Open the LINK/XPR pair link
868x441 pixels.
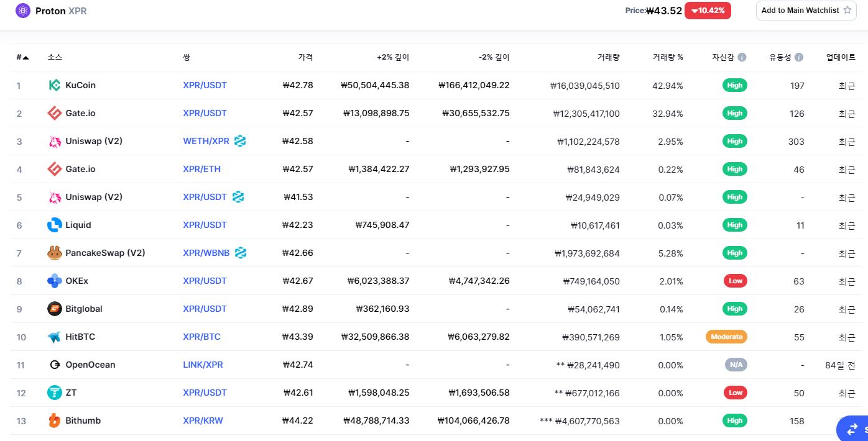(x=203, y=365)
